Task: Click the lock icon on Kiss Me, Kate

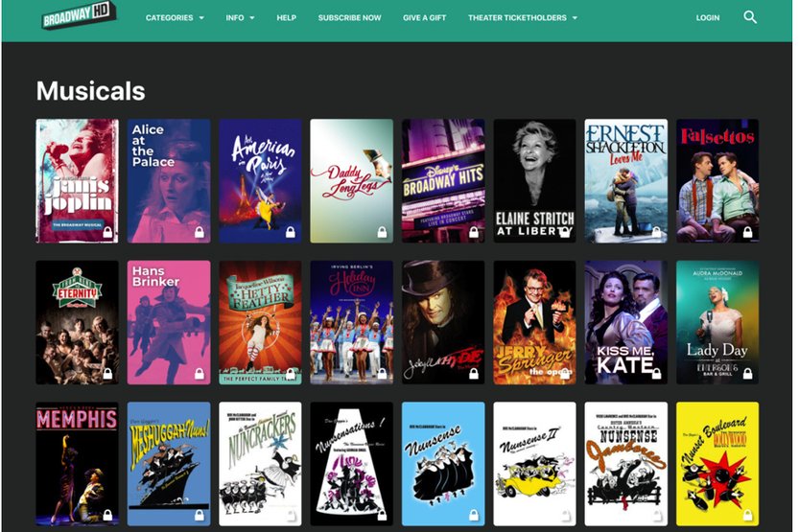Action: (x=656, y=374)
